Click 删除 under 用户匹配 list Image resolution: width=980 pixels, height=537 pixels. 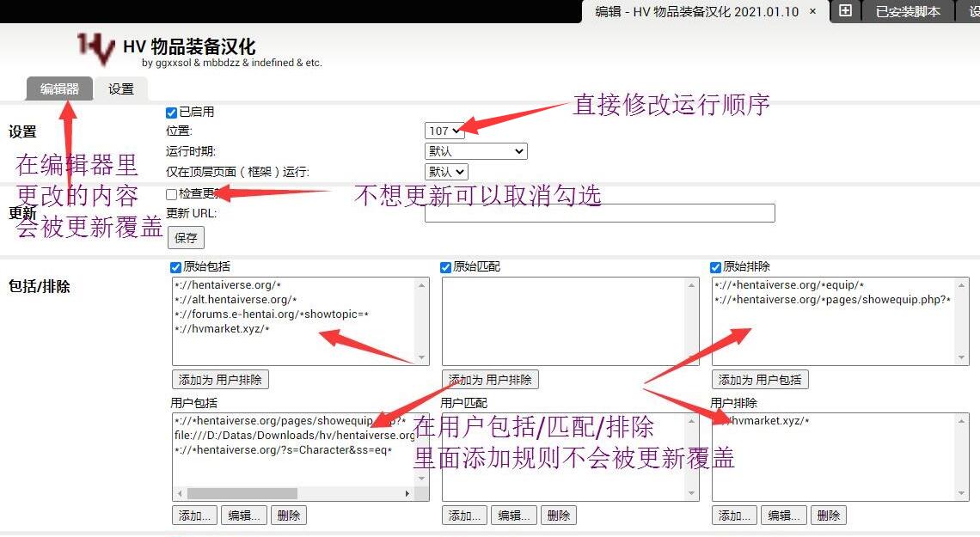tap(559, 516)
